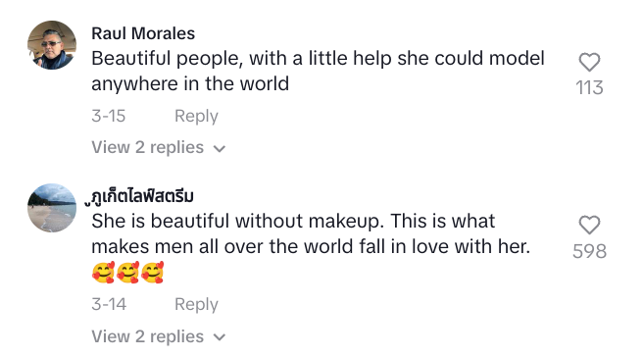Click the 3-15 comment date
The height and width of the screenshot is (357, 644).
pyautogui.click(x=109, y=116)
